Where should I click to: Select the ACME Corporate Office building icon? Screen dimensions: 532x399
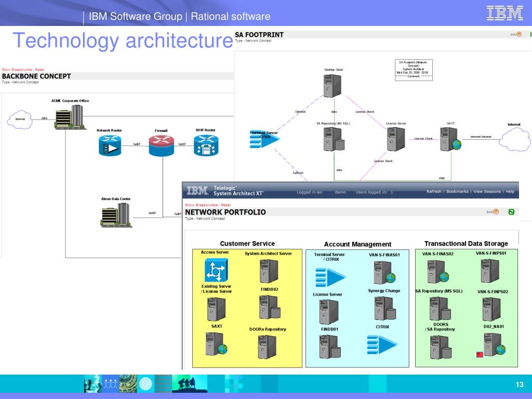[x=70, y=117]
